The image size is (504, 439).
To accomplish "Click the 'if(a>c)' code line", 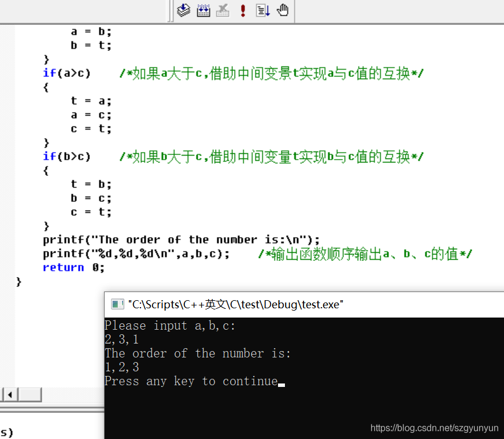I will 67,73.
